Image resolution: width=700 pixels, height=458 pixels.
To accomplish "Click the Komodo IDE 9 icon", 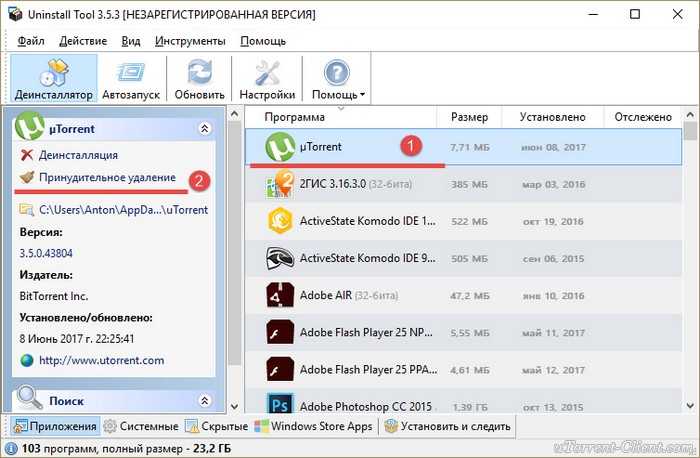I will pyautogui.click(x=280, y=258).
